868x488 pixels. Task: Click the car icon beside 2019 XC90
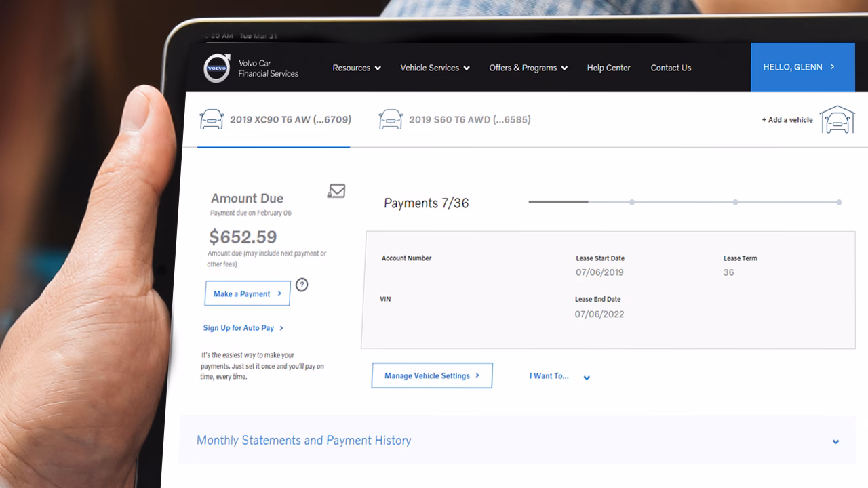pos(210,119)
